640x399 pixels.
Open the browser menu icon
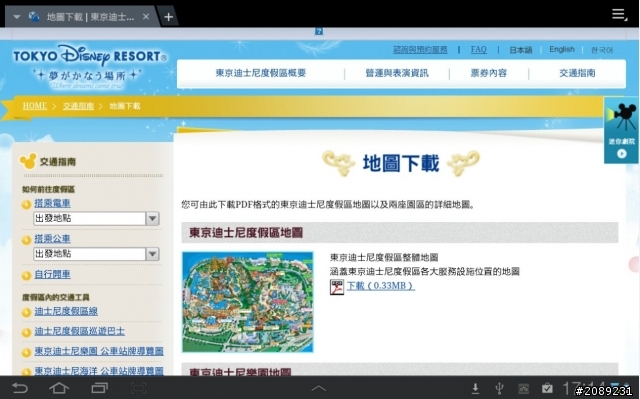point(619,15)
